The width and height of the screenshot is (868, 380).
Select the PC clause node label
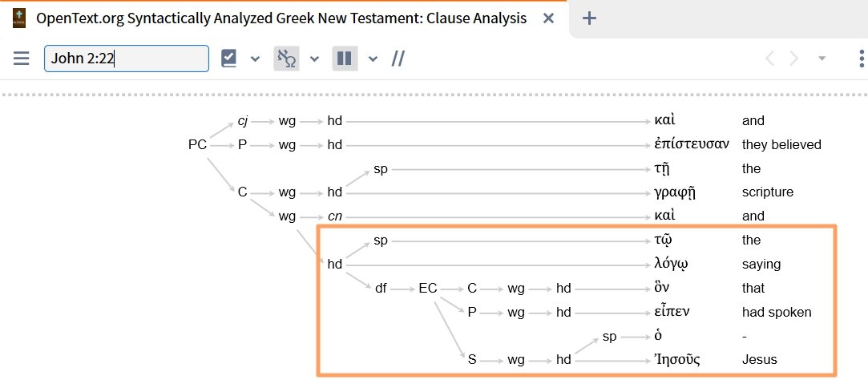pos(197,145)
